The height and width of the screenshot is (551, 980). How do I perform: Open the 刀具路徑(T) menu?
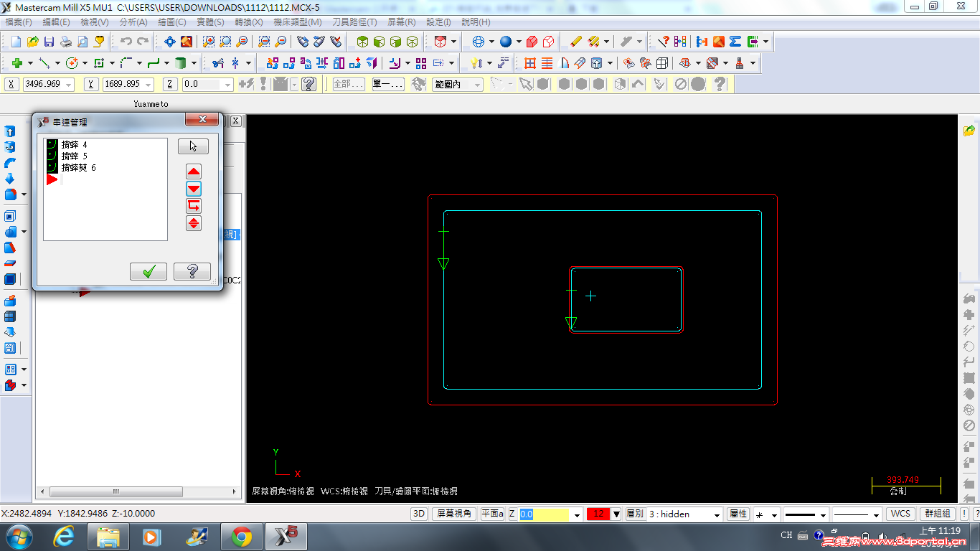[354, 22]
